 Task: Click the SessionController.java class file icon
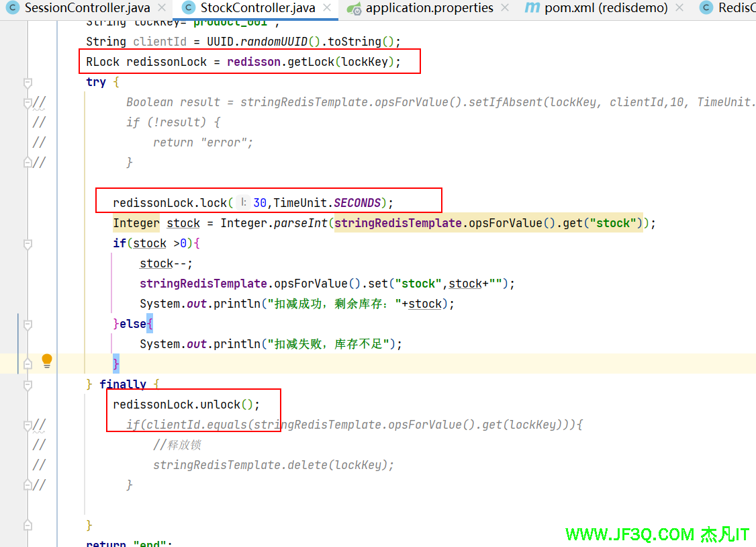[x=12, y=8]
